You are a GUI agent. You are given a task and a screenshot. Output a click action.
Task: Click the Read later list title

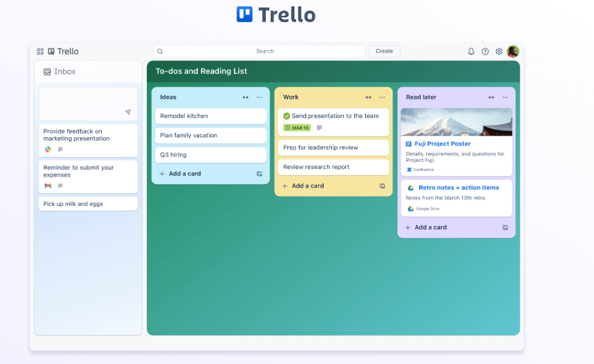421,97
